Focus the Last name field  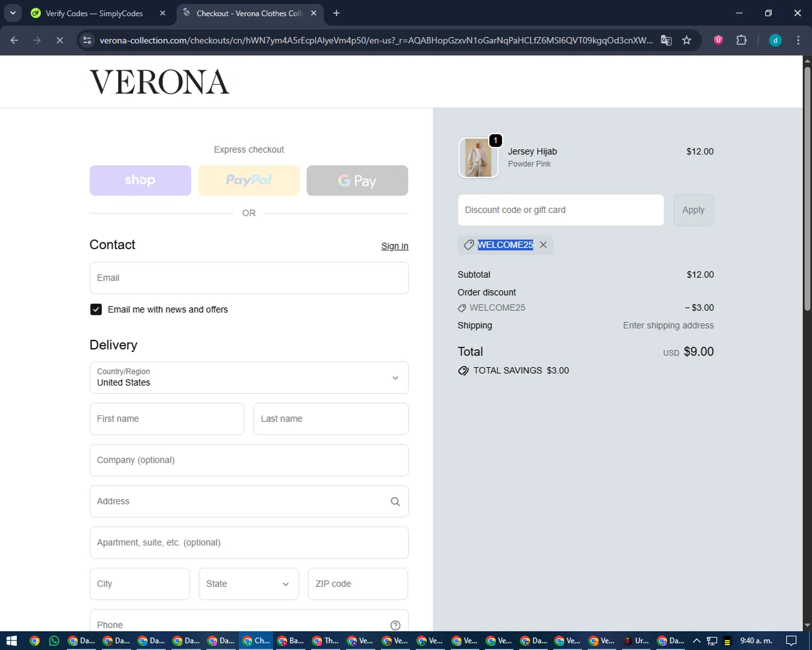click(331, 419)
